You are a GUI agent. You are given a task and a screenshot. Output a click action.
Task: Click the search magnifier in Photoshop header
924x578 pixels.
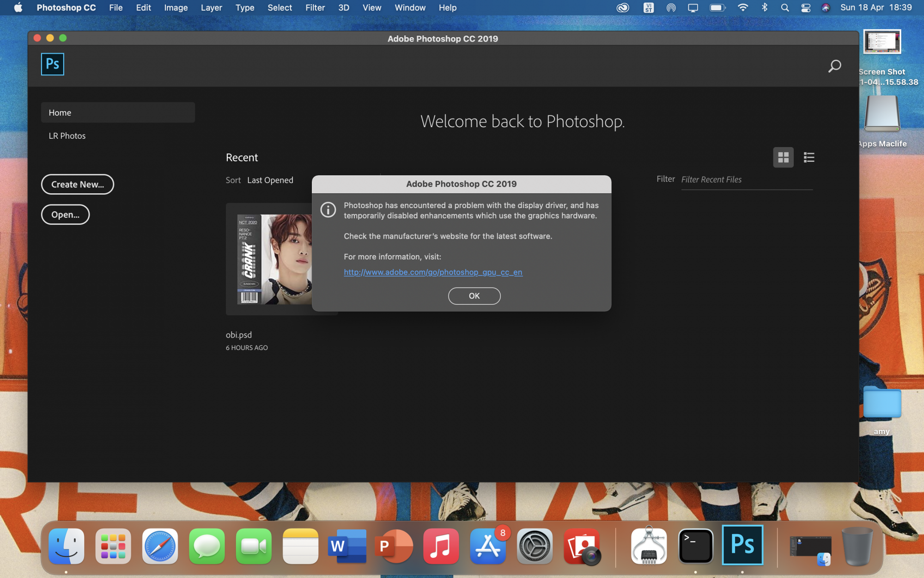tap(834, 66)
